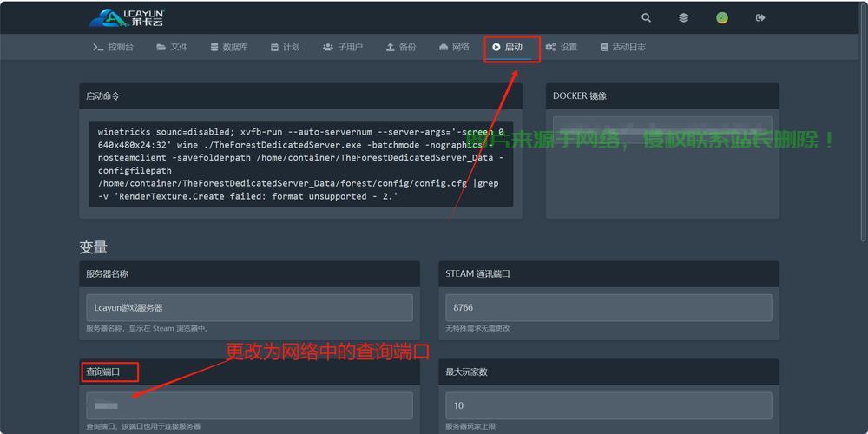Click the DOCKER 镜像 panel title
The width and height of the screenshot is (868, 434).
coord(580,95)
